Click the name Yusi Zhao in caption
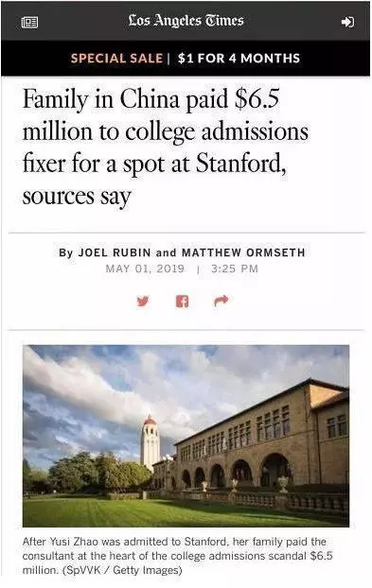This screenshot has width=372, height=588. pos(75,542)
